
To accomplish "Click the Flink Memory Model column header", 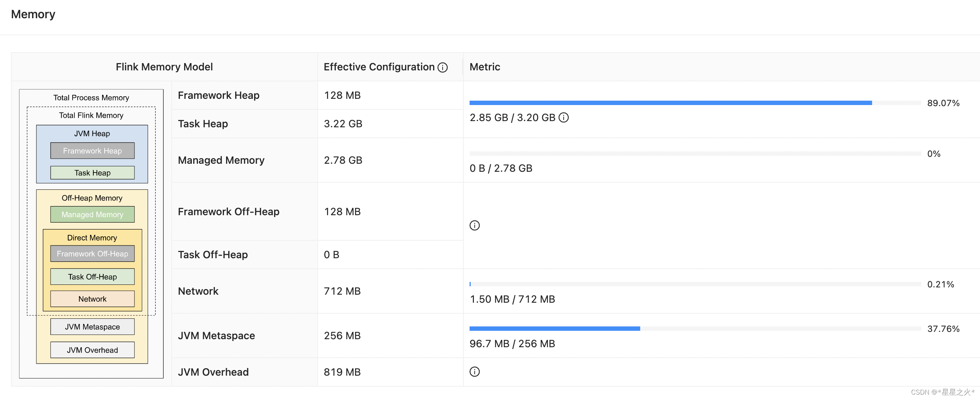I will click(x=164, y=67).
